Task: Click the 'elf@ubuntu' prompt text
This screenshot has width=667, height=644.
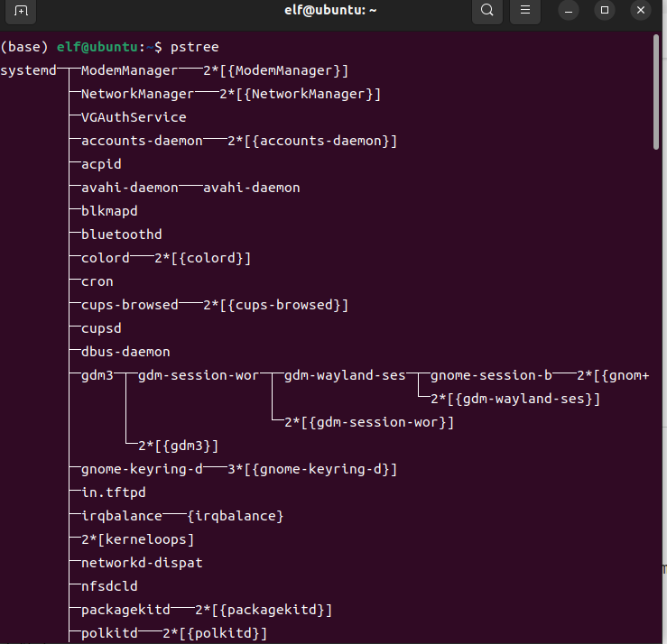Action: tap(97, 47)
